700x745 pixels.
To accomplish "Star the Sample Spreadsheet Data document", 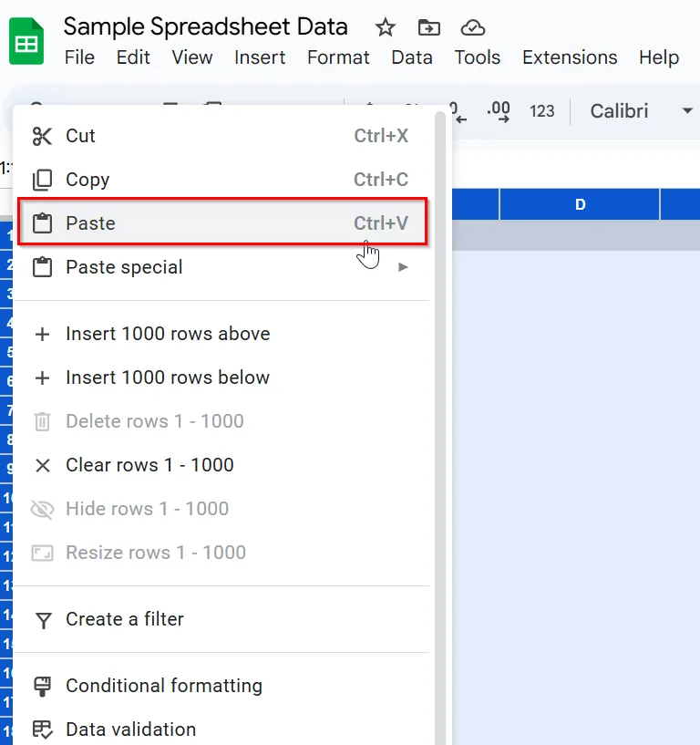I will tap(385, 27).
